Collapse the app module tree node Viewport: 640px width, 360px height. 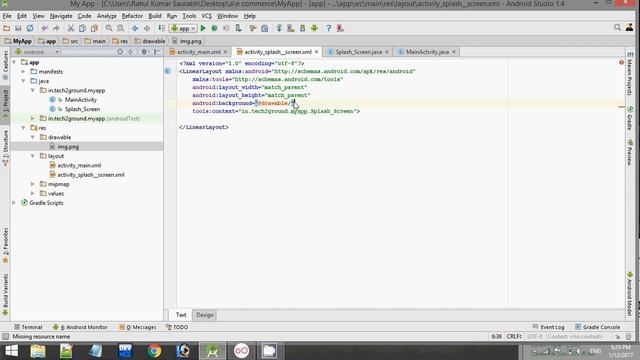14,62
